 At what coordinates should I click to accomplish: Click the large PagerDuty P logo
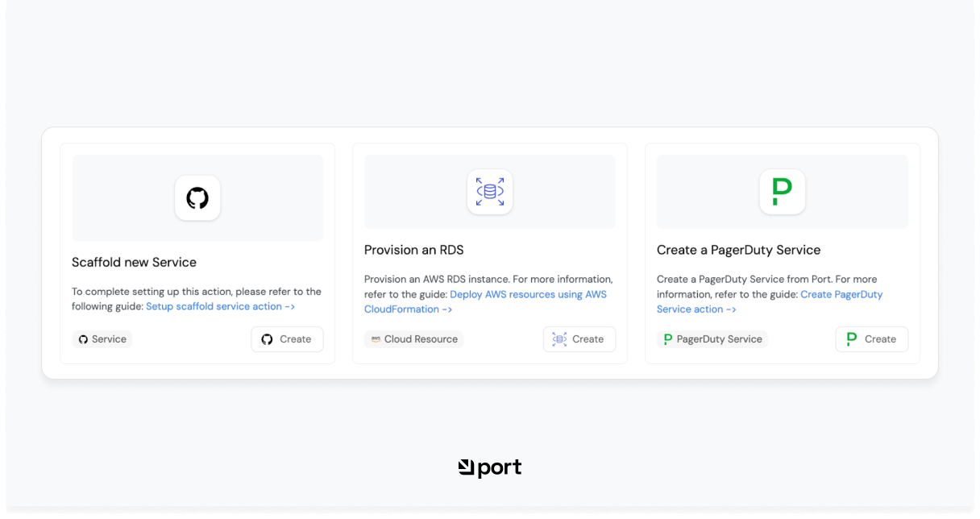coord(783,192)
